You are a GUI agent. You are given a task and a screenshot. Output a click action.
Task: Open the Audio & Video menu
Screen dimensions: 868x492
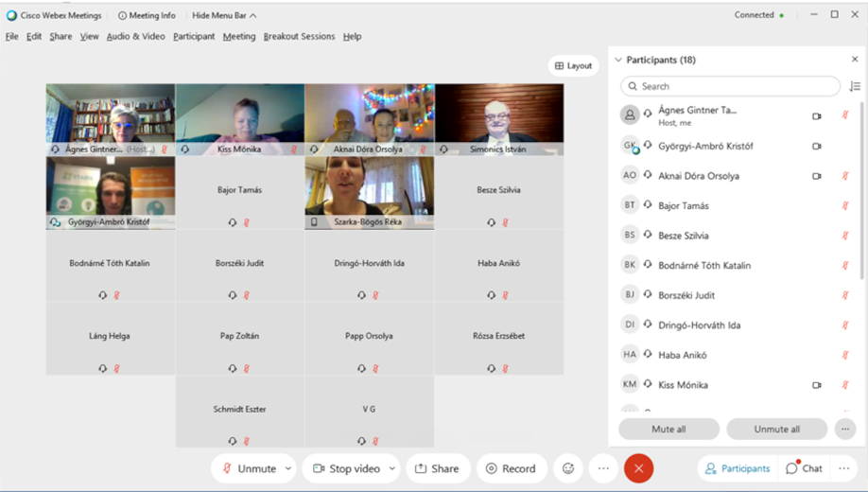135,37
